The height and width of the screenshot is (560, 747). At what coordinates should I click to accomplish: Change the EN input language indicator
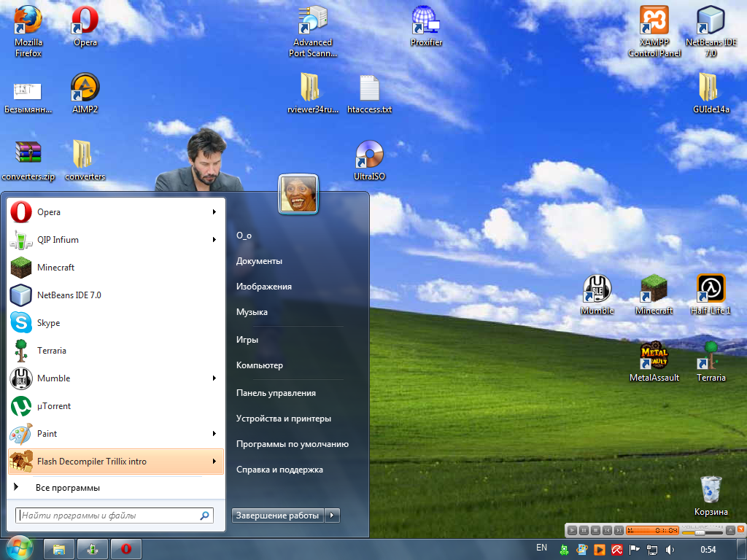pyautogui.click(x=542, y=548)
